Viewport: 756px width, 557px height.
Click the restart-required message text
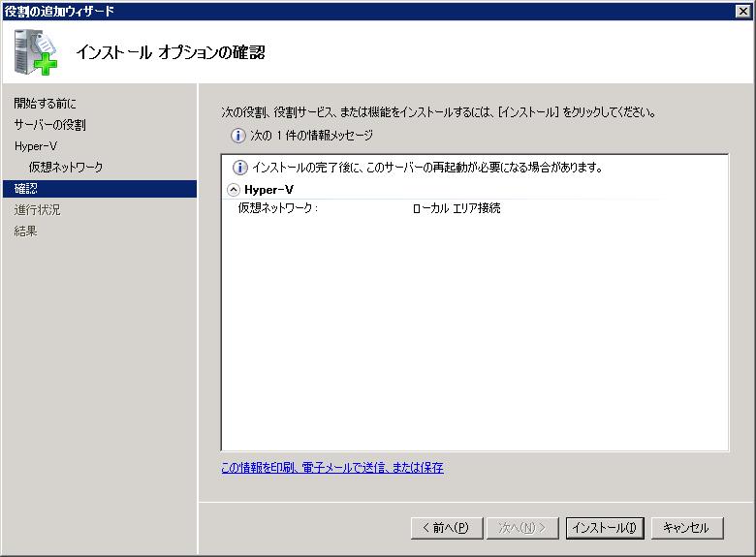pyautogui.click(x=427, y=168)
